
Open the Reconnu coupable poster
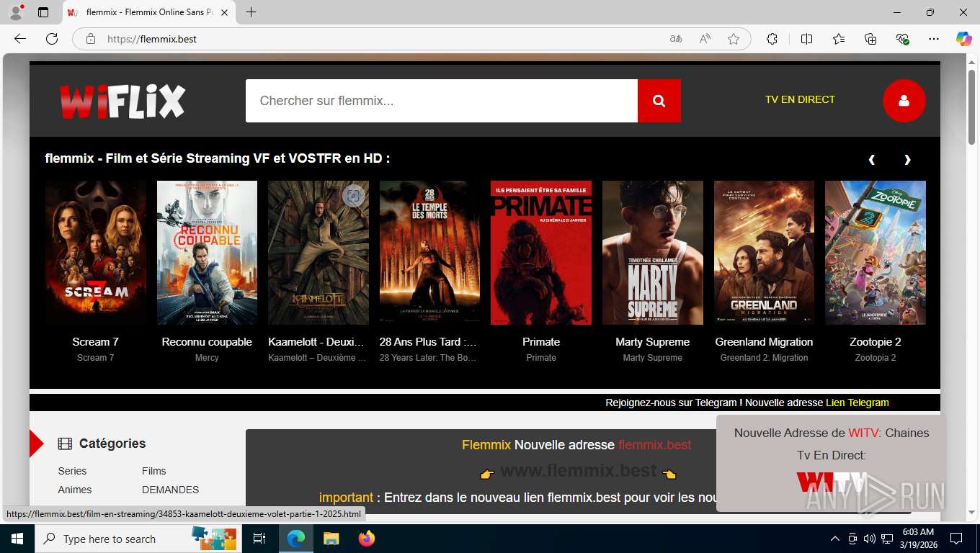(207, 253)
